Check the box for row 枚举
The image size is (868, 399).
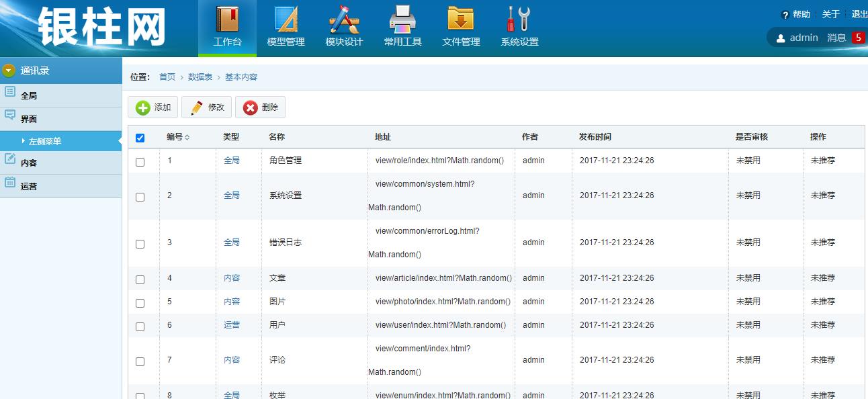[140, 396]
